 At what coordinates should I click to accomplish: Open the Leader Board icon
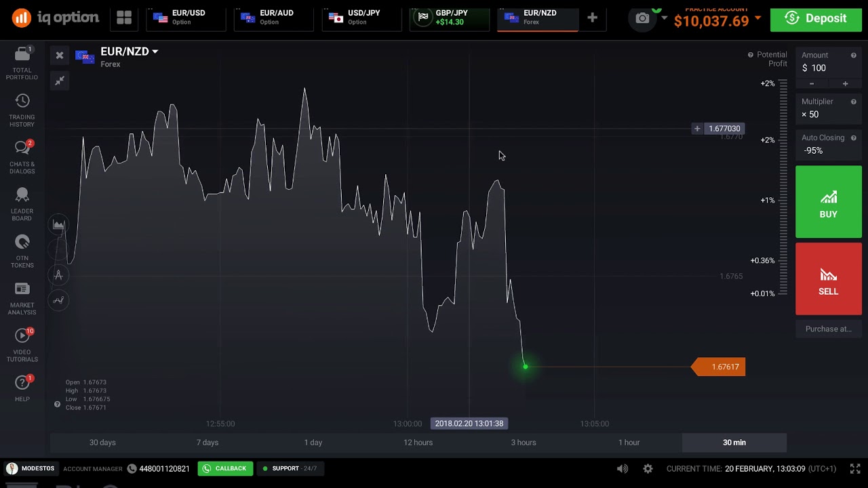tap(22, 196)
